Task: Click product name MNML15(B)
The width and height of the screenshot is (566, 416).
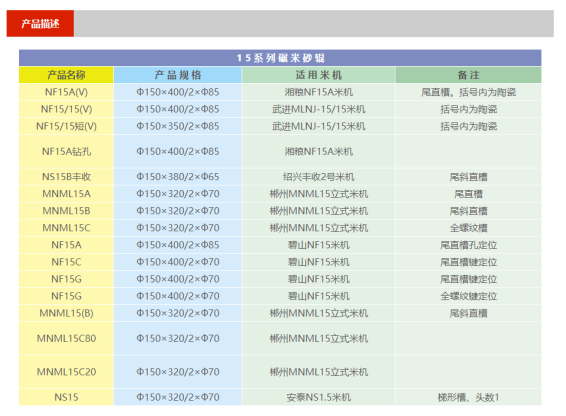Action: pyautogui.click(x=66, y=313)
